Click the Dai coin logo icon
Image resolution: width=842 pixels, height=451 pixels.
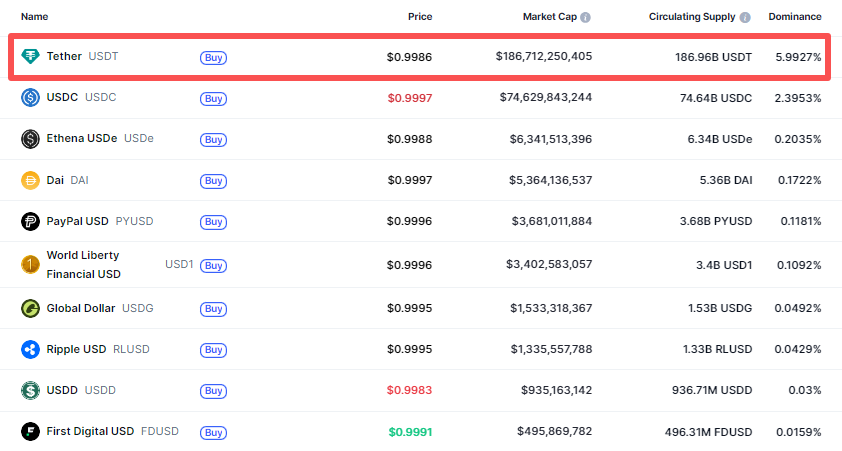click(x=30, y=181)
